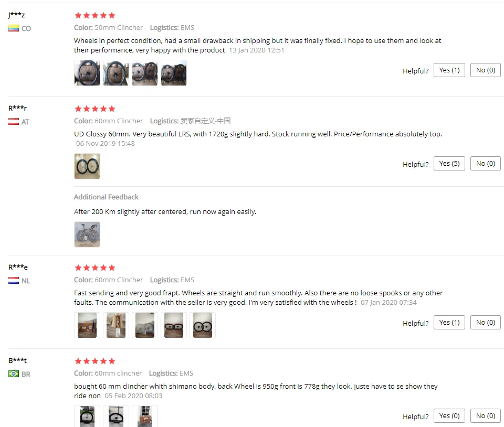Vote No (0) on B***t's review
504x427 pixels.
pyautogui.click(x=485, y=416)
